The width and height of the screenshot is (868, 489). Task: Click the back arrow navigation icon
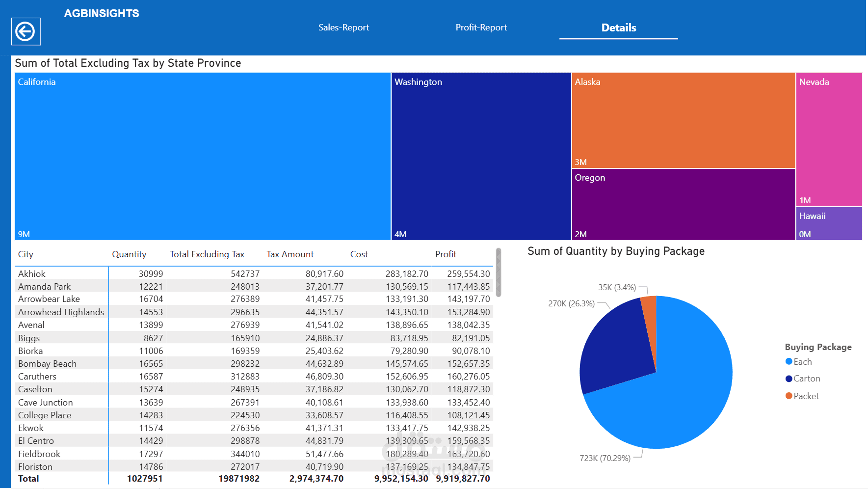[26, 31]
